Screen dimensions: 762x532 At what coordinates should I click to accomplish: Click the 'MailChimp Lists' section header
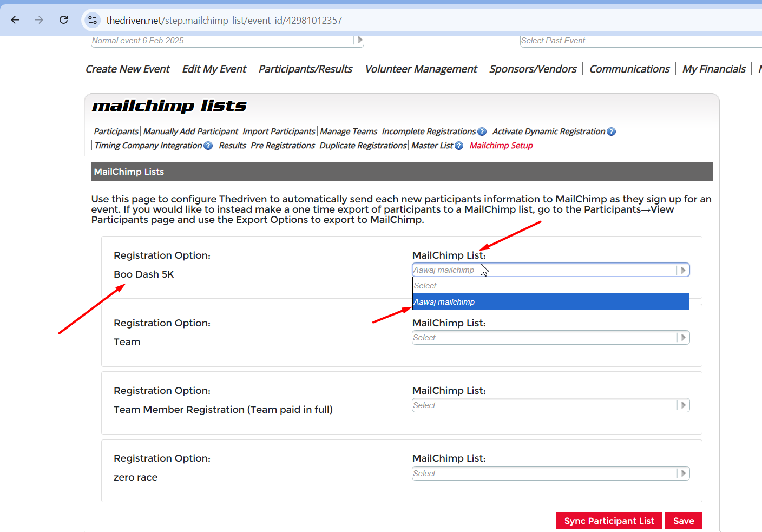(x=402, y=172)
